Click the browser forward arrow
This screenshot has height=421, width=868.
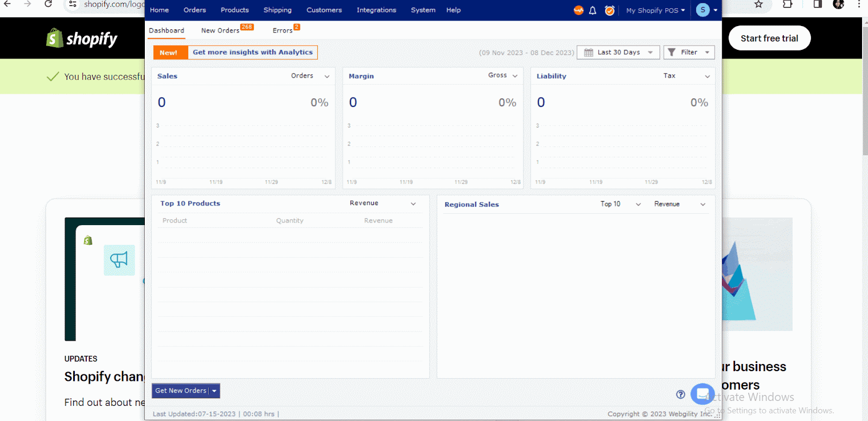[27, 4]
